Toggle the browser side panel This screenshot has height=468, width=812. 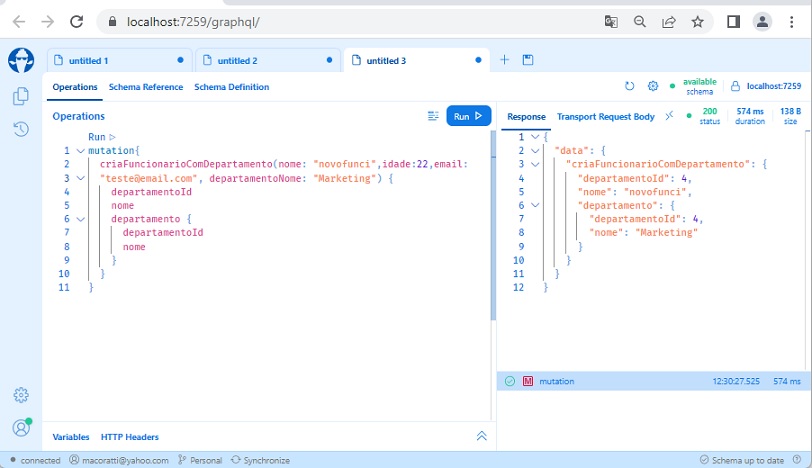(733, 22)
